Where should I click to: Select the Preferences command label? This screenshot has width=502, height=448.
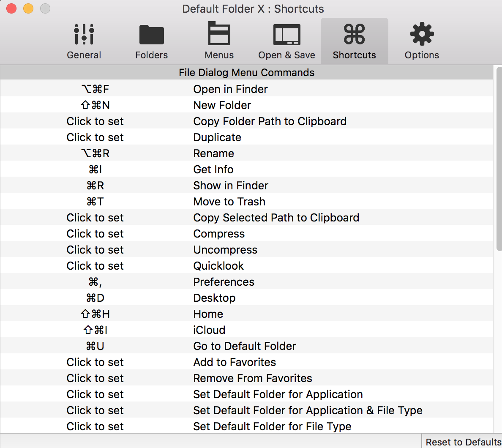224,282
